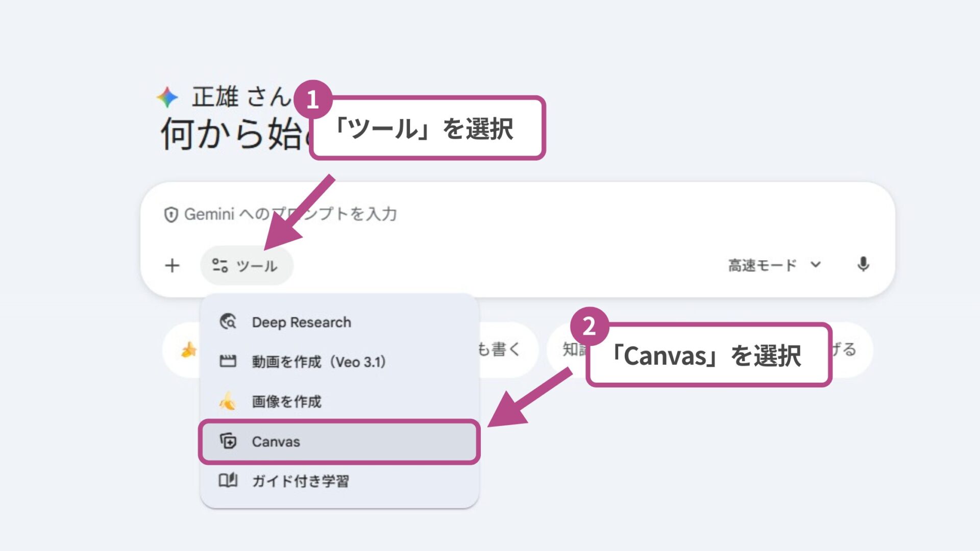Select the ガイド付き学習 book icon

[228, 480]
